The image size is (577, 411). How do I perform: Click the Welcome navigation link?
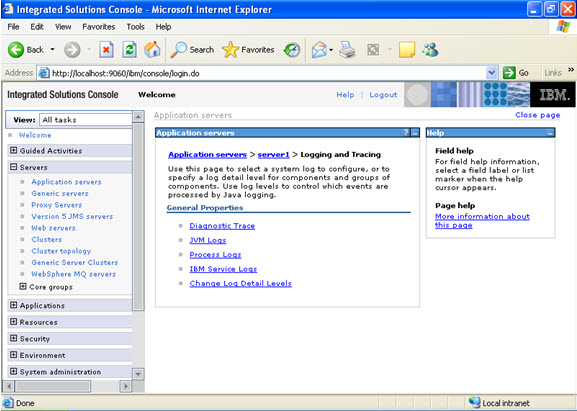(x=35, y=135)
